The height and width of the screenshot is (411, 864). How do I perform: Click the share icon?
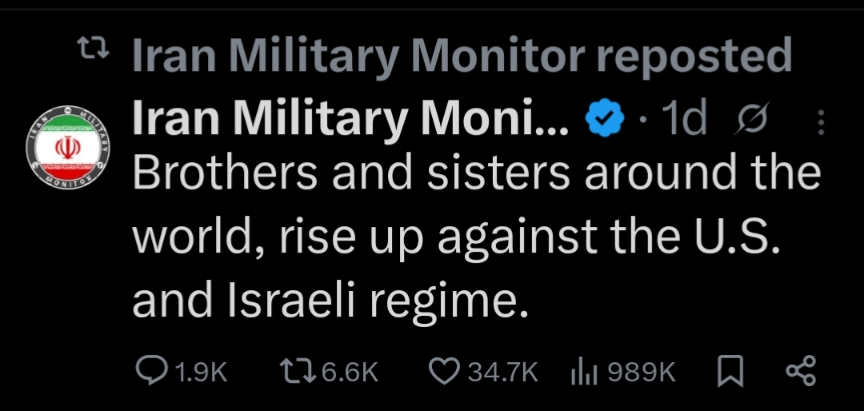tap(801, 372)
